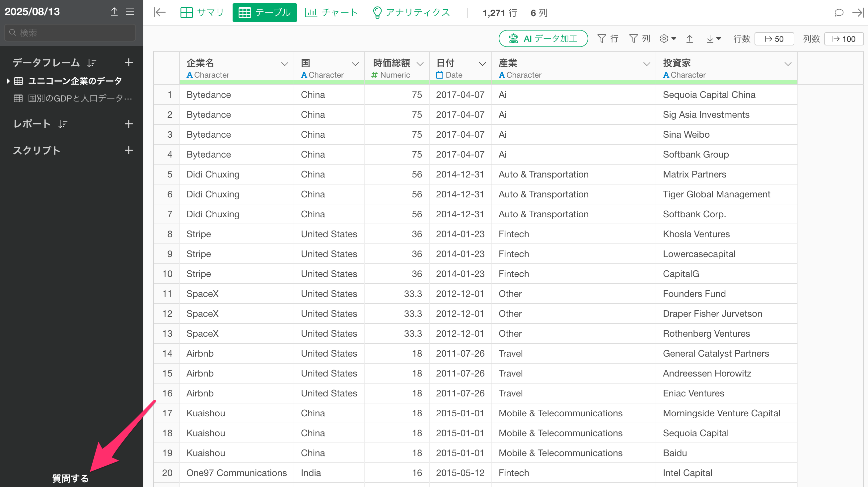Open the 国別のGDPと人口データ data frame
The width and height of the screenshot is (868, 487).
click(x=80, y=98)
